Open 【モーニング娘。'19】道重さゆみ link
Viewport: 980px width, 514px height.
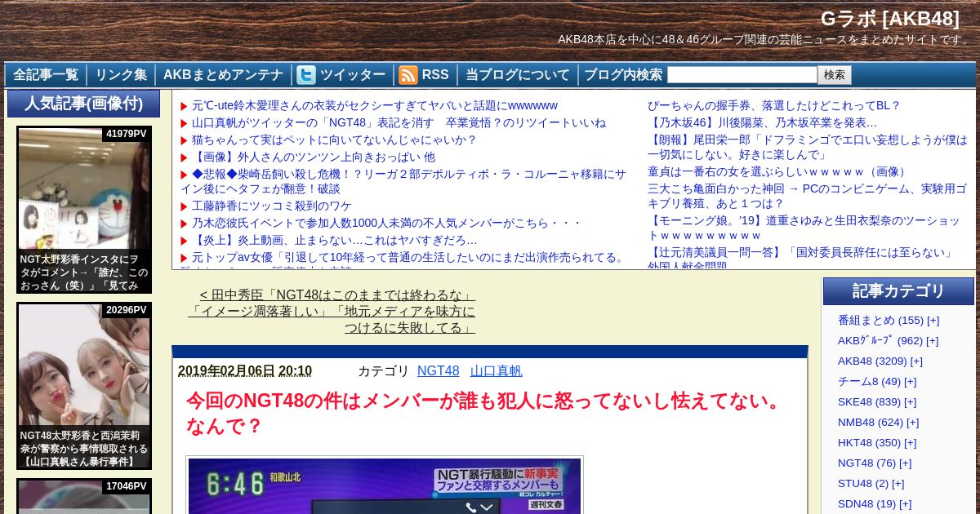804,228
